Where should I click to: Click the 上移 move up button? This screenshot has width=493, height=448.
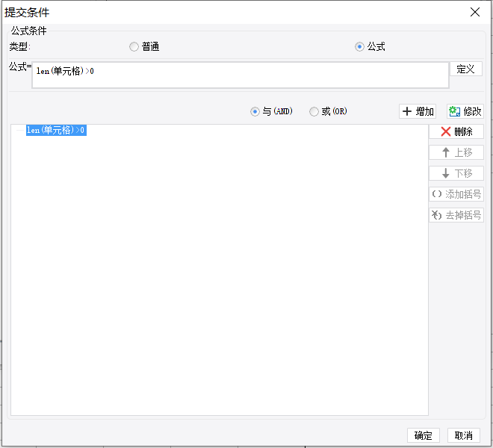point(456,152)
